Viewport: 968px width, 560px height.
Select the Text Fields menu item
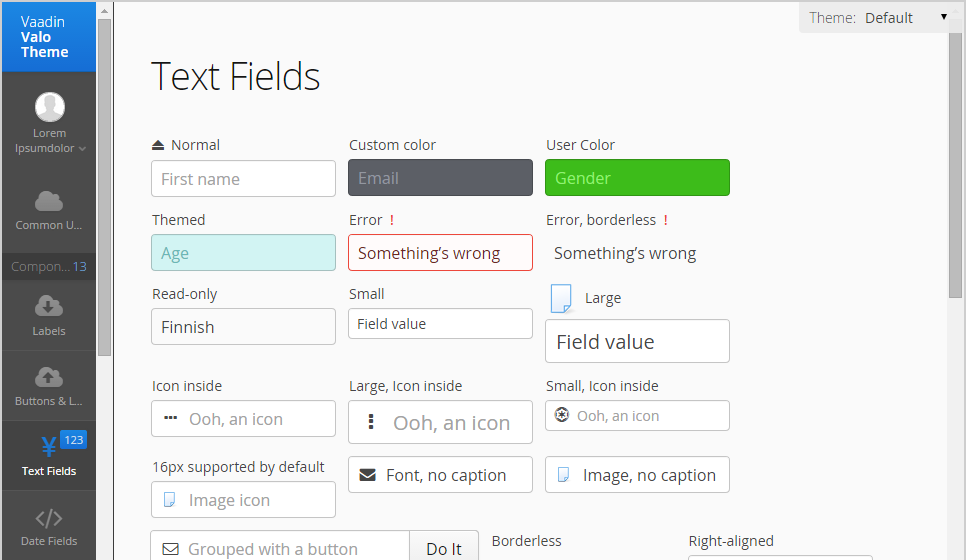pos(49,456)
